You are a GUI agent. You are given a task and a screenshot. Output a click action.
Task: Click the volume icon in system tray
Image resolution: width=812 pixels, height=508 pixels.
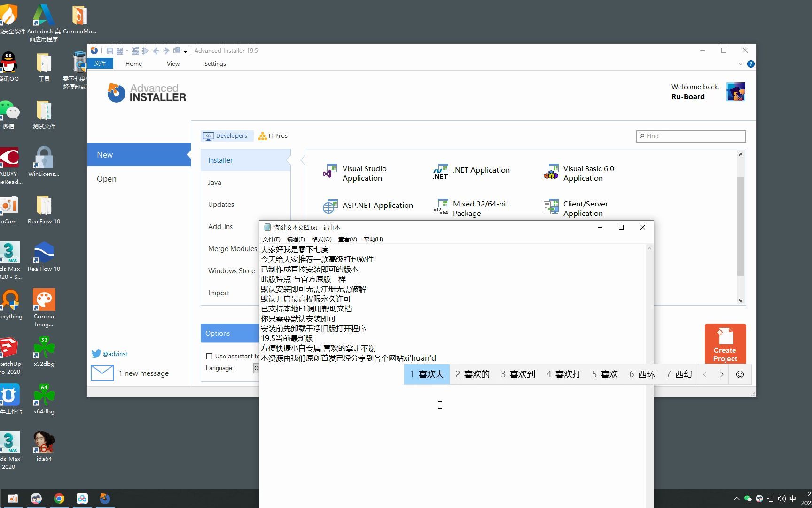click(781, 499)
